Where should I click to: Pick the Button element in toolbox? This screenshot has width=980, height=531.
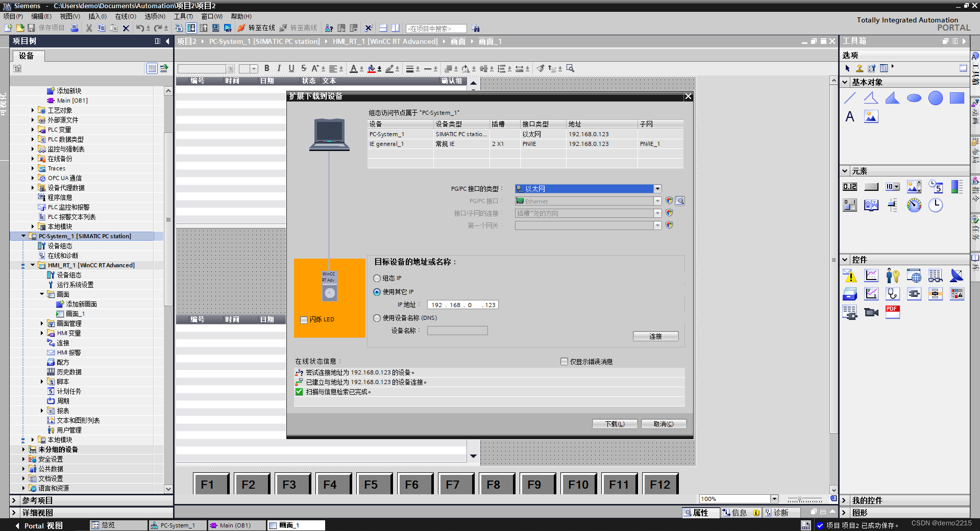click(x=871, y=187)
